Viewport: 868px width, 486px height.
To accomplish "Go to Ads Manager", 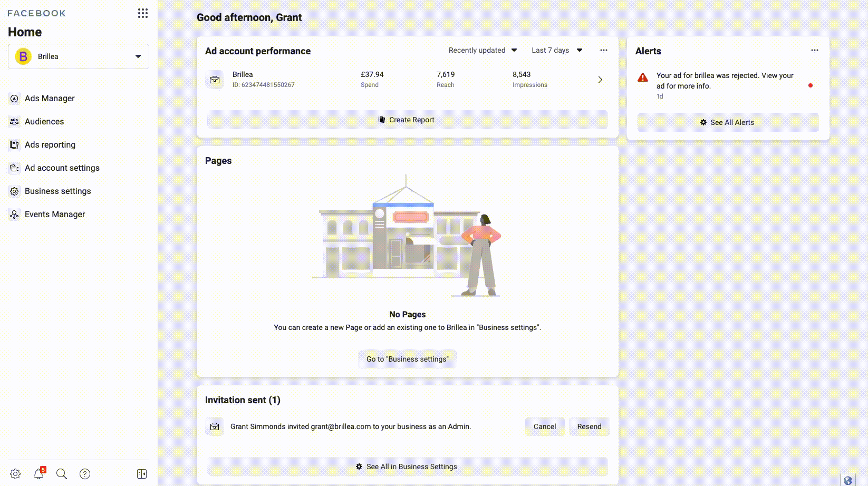I will [x=50, y=99].
